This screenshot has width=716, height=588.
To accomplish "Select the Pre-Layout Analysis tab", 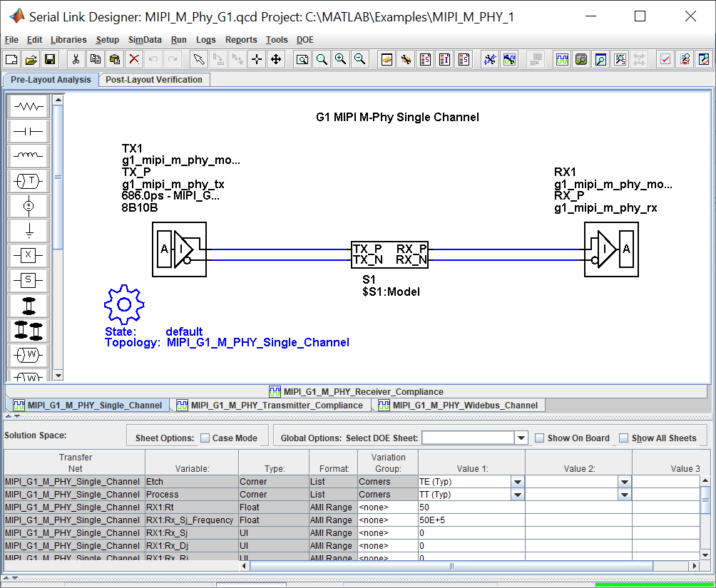I will (x=51, y=79).
